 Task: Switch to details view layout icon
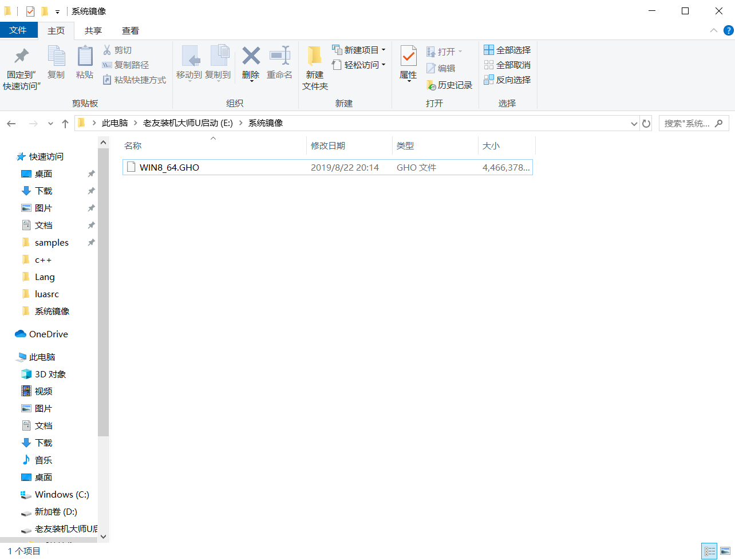710,551
